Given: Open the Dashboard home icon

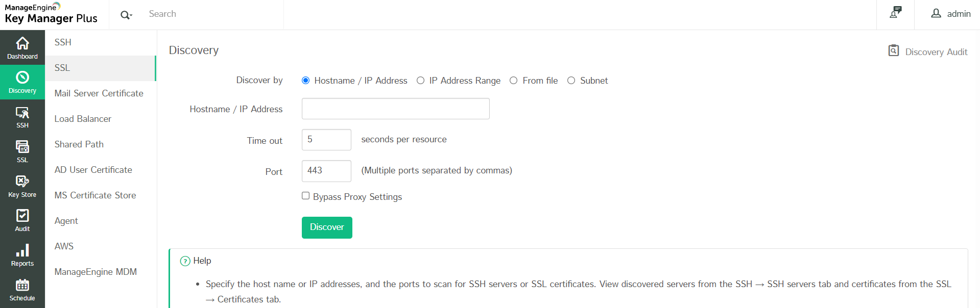Looking at the screenshot, I should pos(22,44).
